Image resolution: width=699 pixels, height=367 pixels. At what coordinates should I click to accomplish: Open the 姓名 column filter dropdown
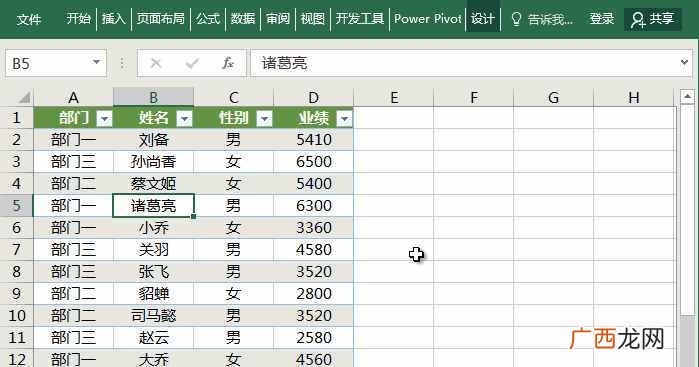pos(185,119)
